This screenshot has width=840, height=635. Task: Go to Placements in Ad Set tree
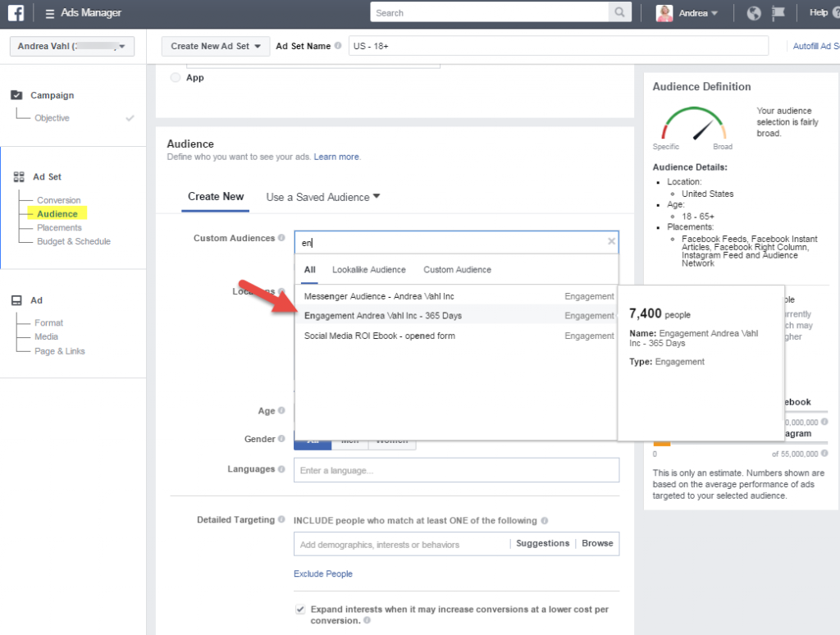[59, 227]
